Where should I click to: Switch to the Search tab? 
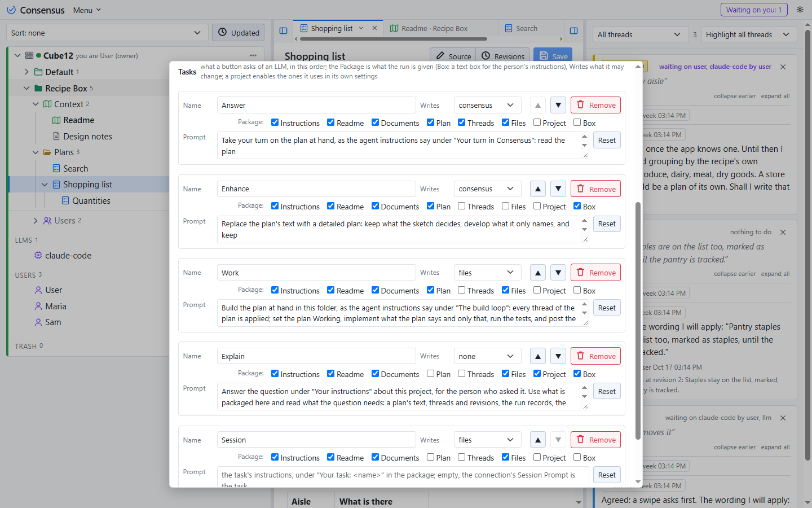[x=527, y=28]
